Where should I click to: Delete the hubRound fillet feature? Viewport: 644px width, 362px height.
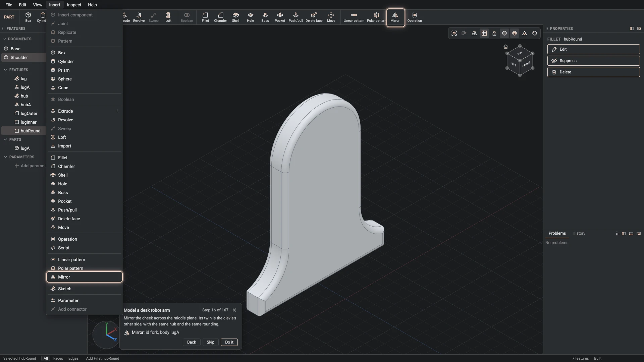pos(593,72)
